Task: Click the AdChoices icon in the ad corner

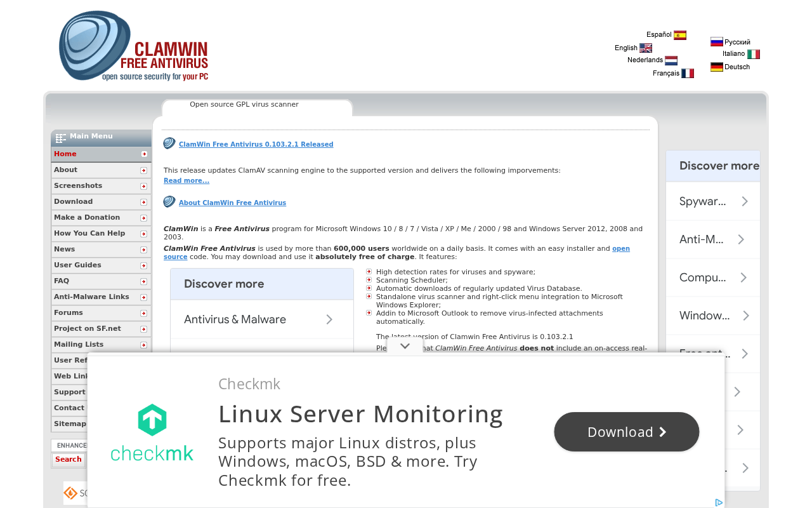Action: click(719, 502)
